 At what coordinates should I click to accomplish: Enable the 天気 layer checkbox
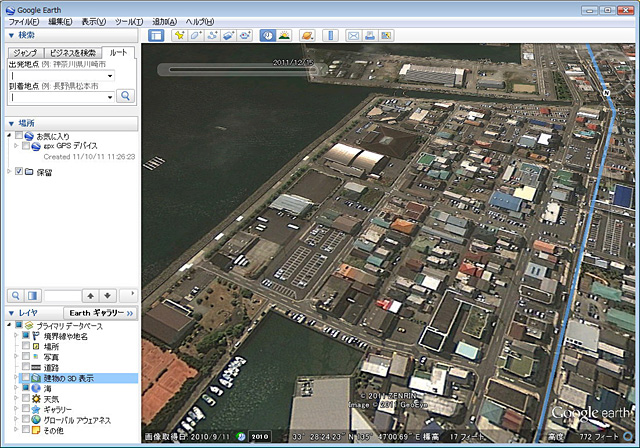click(x=26, y=398)
